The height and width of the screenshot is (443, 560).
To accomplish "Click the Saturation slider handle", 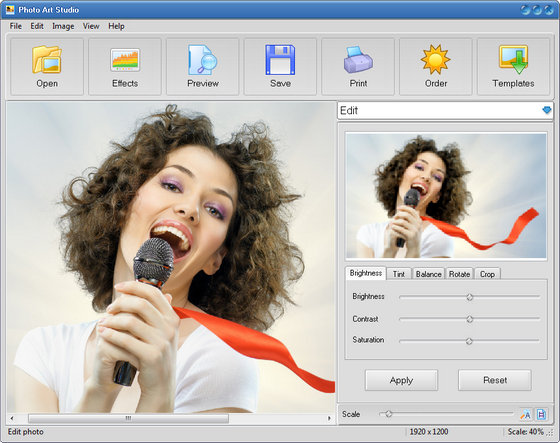I will click(469, 341).
